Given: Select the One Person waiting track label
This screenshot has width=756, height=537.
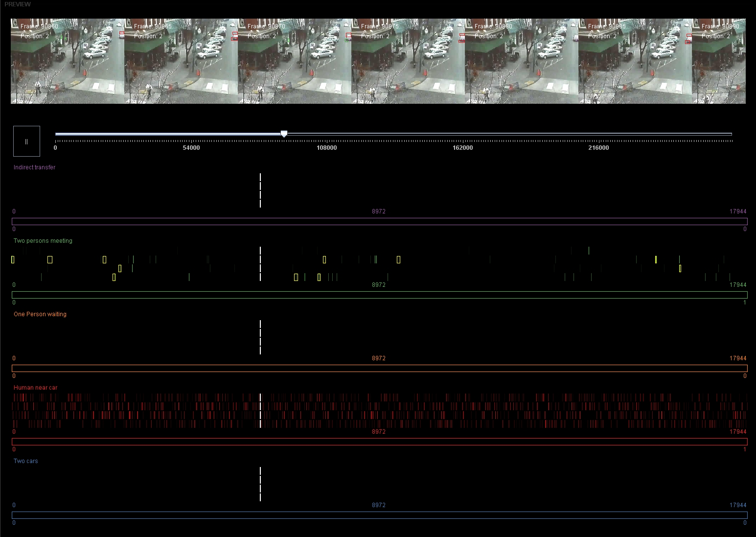Looking at the screenshot, I should [x=40, y=314].
